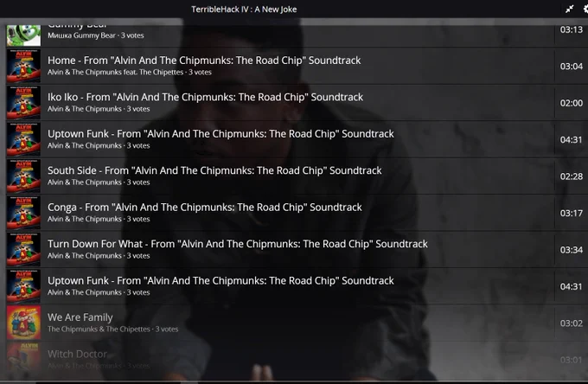Click the 03:01 duration of Witch Doctor
Image resolution: width=588 pixels, height=384 pixels.
(x=571, y=360)
